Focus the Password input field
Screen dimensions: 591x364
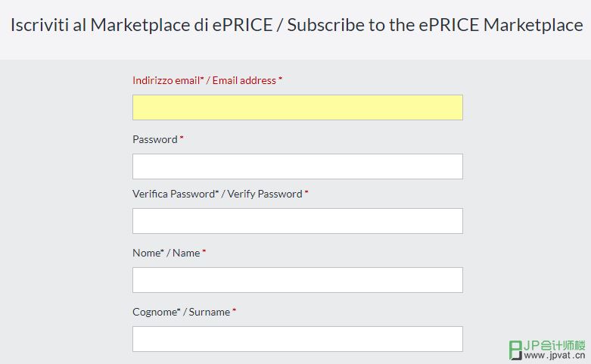pos(297,166)
